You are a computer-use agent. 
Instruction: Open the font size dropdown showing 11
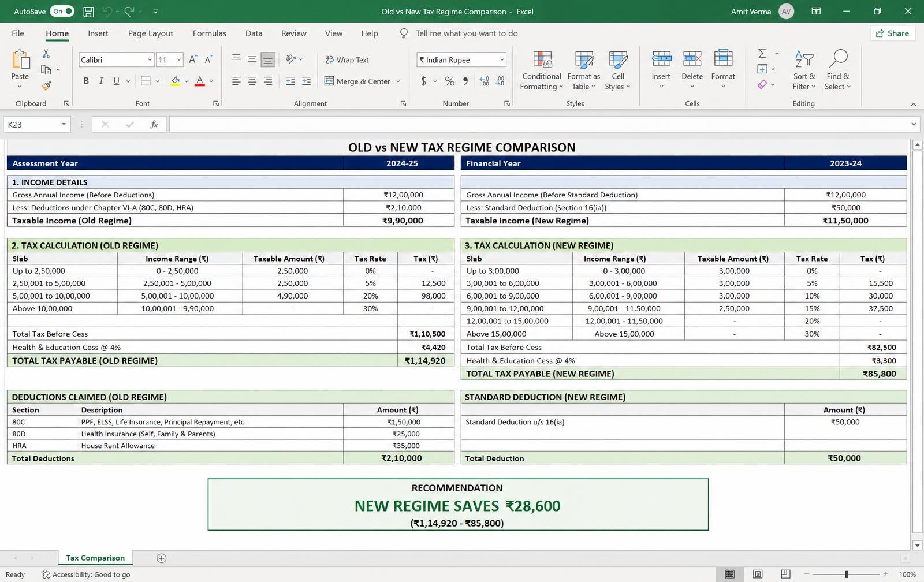click(x=179, y=59)
